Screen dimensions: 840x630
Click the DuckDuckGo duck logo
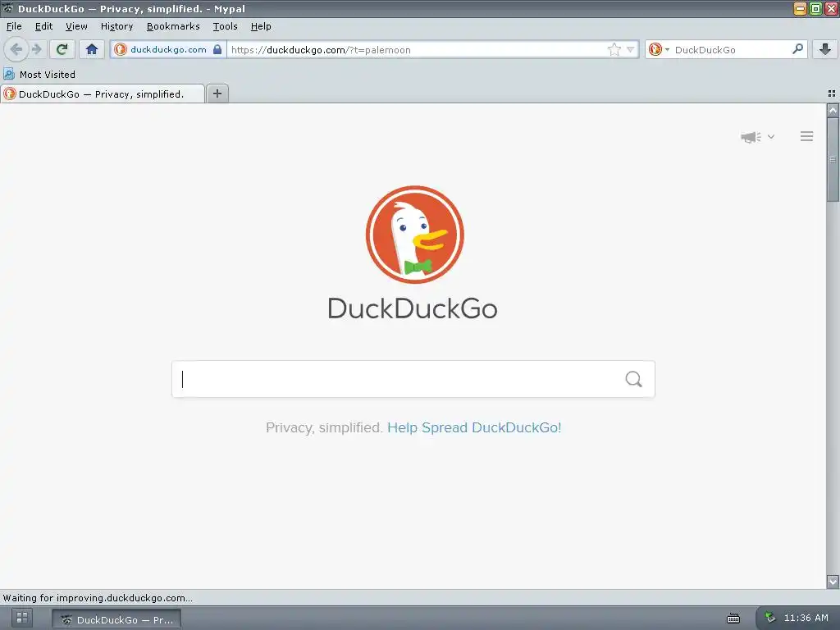pos(414,235)
